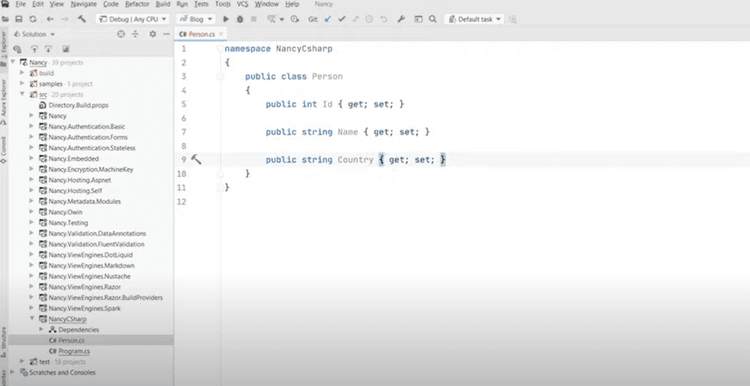Image resolution: width=750 pixels, height=386 pixels.
Task: Open Solution panel gear settings
Action: click(x=153, y=34)
